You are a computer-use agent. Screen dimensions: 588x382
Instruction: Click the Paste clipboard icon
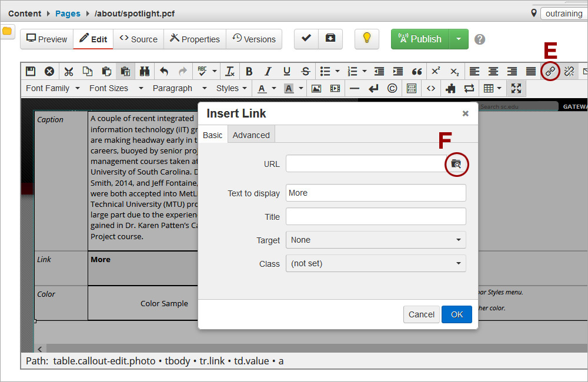[106, 71]
